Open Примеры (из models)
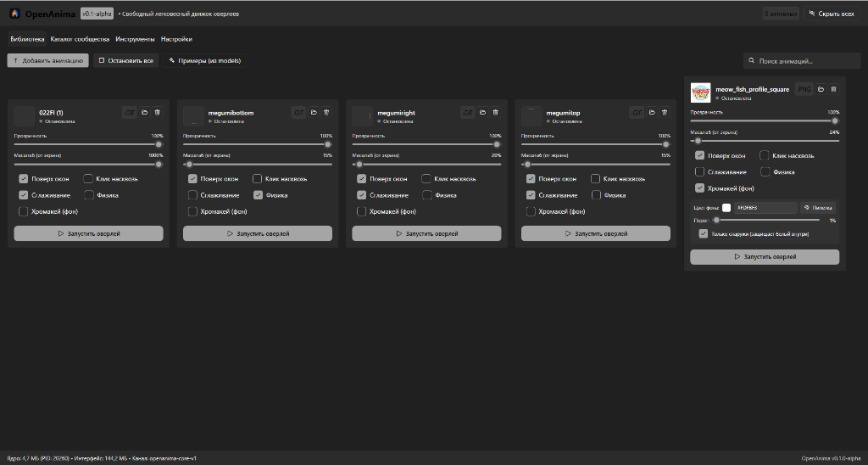Screen dimensions: 868x465 (205, 60)
